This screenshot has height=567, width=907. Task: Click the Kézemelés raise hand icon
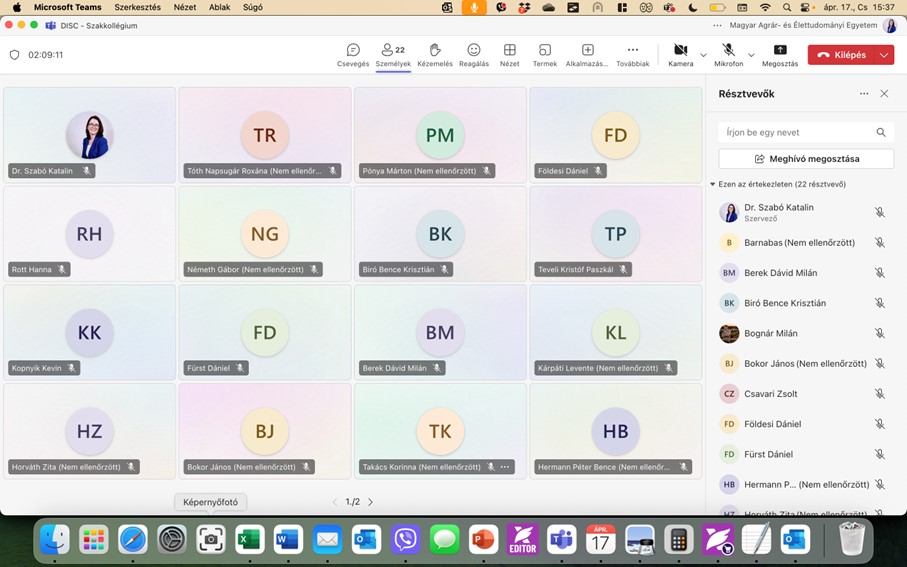click(x=435, y=55)
